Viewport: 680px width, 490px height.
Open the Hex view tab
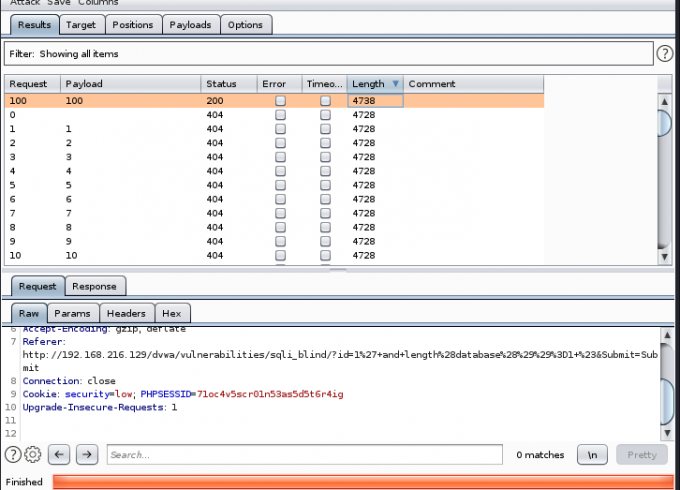[172, 313]
